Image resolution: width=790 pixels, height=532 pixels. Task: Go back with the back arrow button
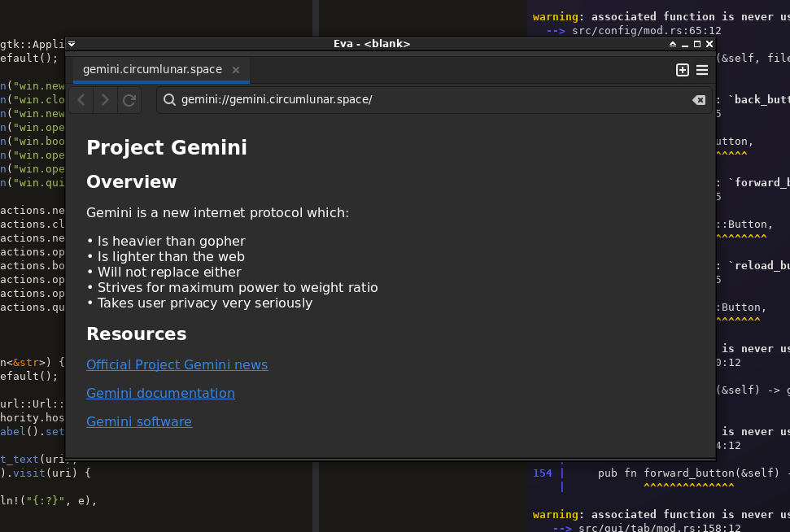coord(81,100)
